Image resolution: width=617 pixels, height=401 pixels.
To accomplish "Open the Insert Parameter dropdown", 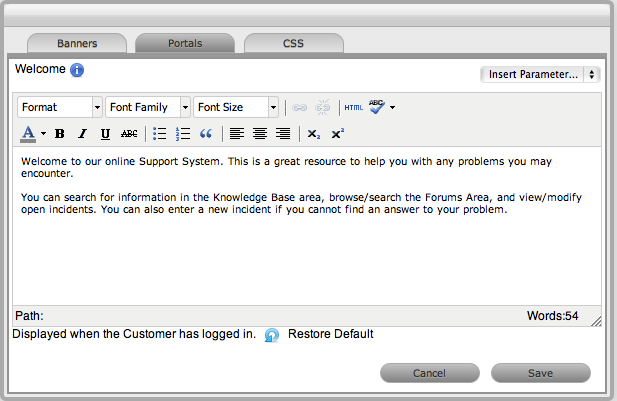I will pos(539,74).
